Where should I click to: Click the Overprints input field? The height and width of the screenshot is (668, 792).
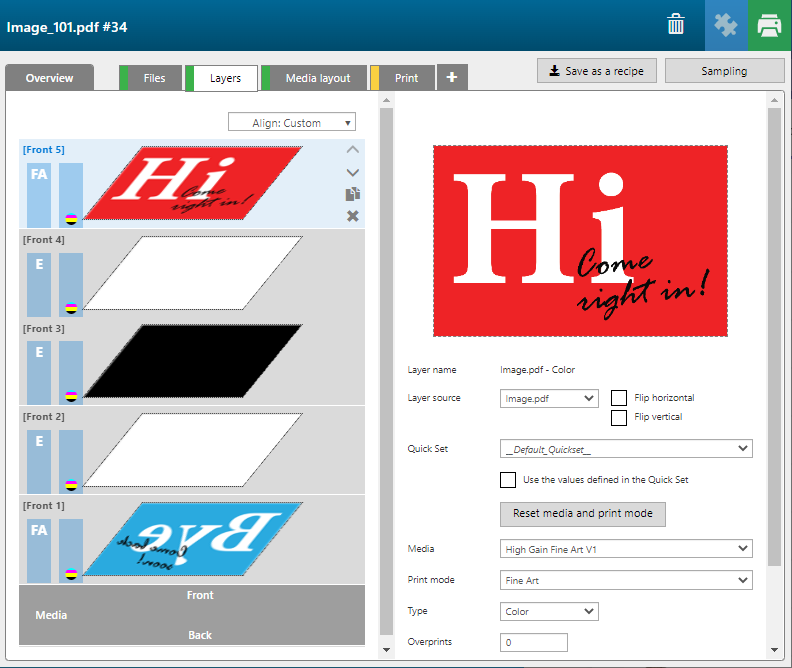(x=533, y=642)
